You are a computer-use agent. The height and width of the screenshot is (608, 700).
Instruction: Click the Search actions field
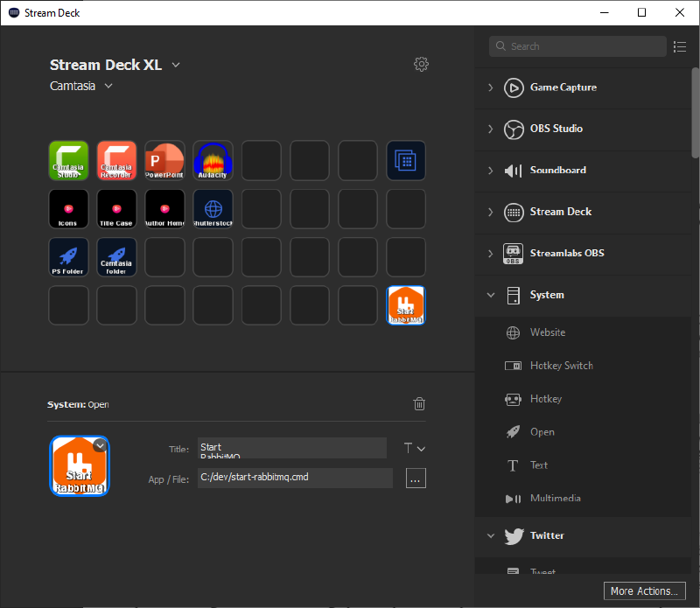click(x=577, y=46)
